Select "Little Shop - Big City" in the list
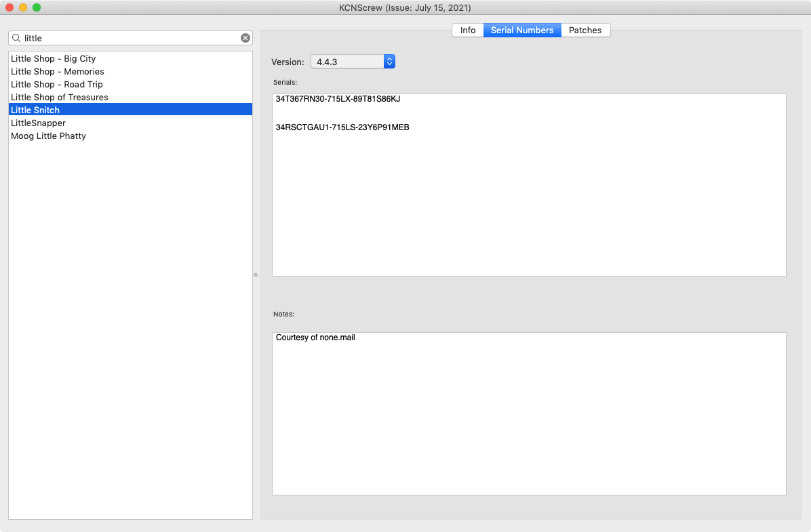This screenshot has width=811, height=532. (x=54, y=59)
